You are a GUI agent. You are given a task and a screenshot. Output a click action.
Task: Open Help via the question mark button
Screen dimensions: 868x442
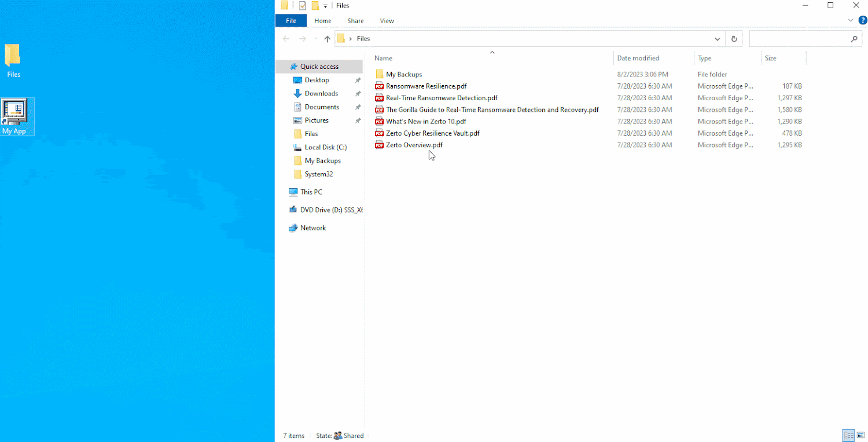(863, 20)
